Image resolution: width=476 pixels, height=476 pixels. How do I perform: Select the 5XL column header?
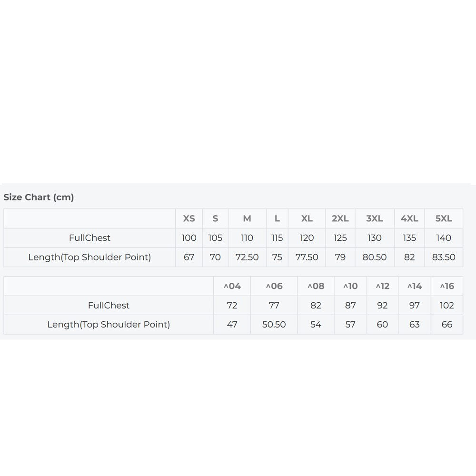pyautogui.click(x=444, y=218)
